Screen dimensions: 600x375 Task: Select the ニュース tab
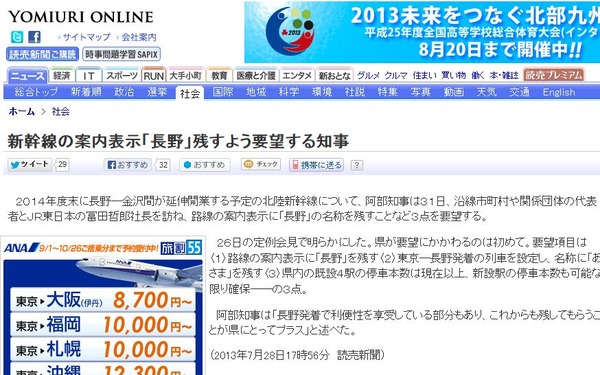coord(28,75)
